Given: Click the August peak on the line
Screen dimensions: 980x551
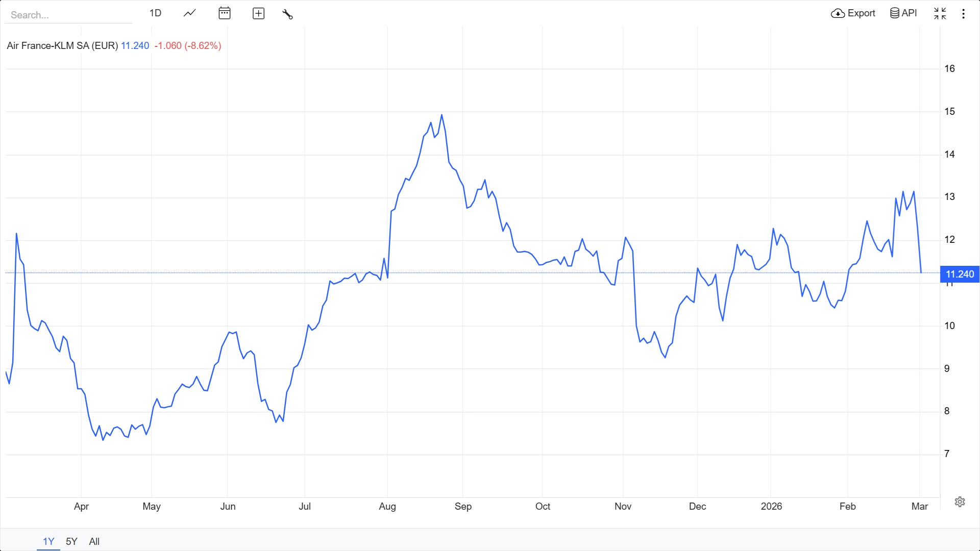Looking at the screenshot, I should (442, 115).
